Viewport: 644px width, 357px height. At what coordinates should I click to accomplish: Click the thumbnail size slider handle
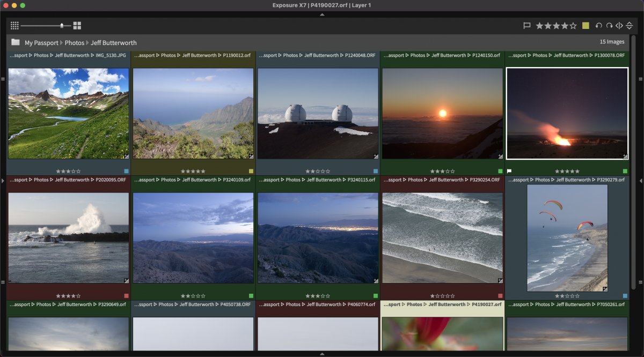click(62, 25)
